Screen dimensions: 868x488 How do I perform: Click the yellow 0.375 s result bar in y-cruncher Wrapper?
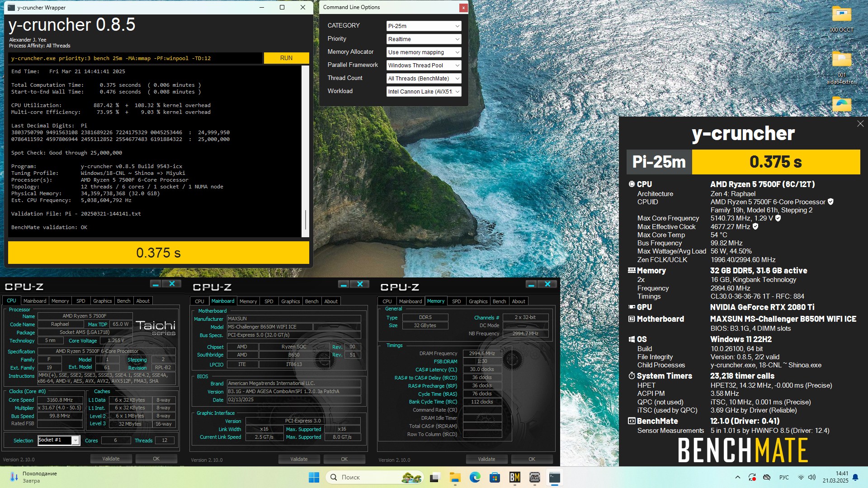click(x=158, y=253)
